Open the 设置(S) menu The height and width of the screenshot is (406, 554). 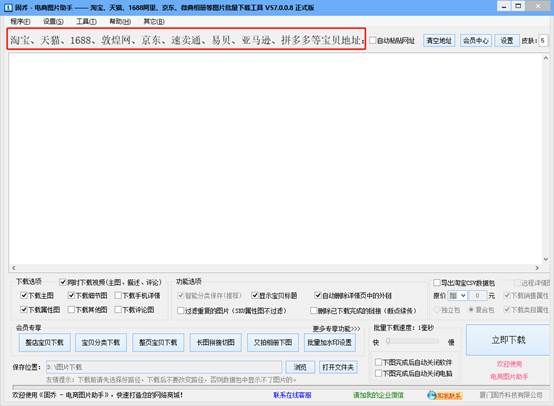pyautogui.click(x=53, y=22)
